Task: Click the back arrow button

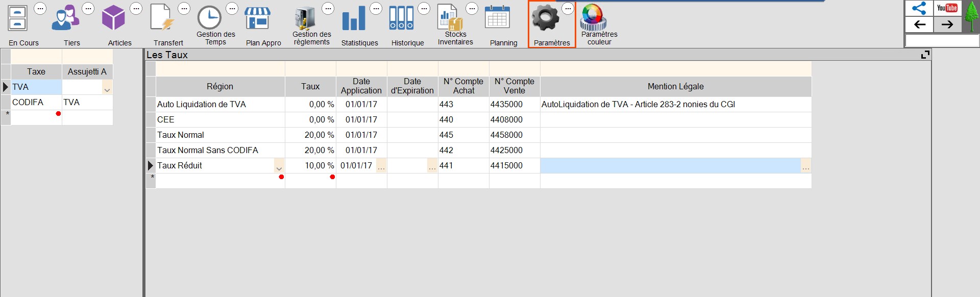Action: point(919,24)
